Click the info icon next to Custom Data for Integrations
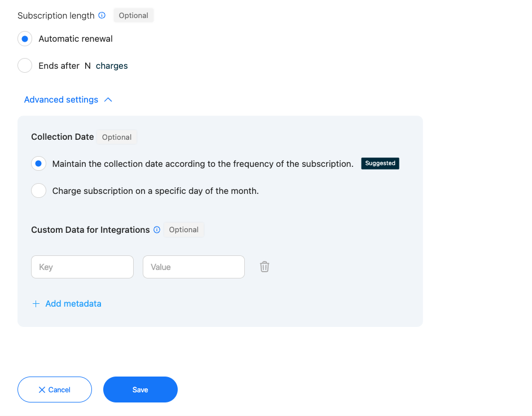The width and height of the screenshot is (532, 416). (157, 229)
